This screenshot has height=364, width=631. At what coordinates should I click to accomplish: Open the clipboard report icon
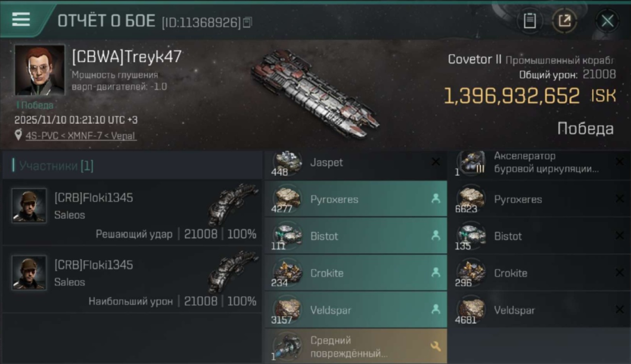[530, 21]
